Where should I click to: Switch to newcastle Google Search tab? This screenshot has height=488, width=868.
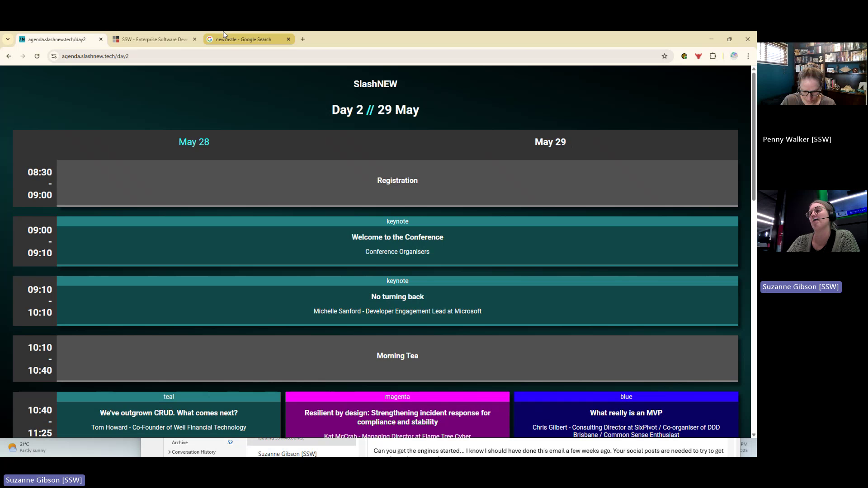click(x=249, y=39)
